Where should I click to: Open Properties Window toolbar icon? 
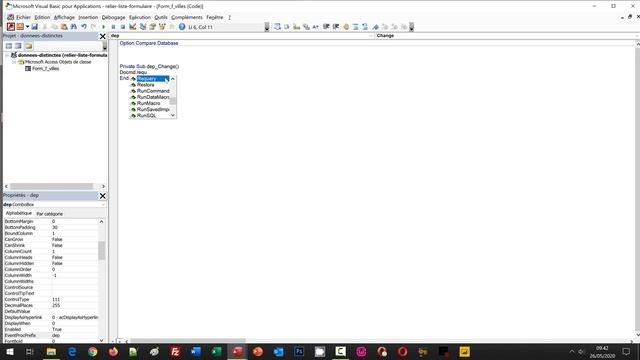click(x=153, y=27)
